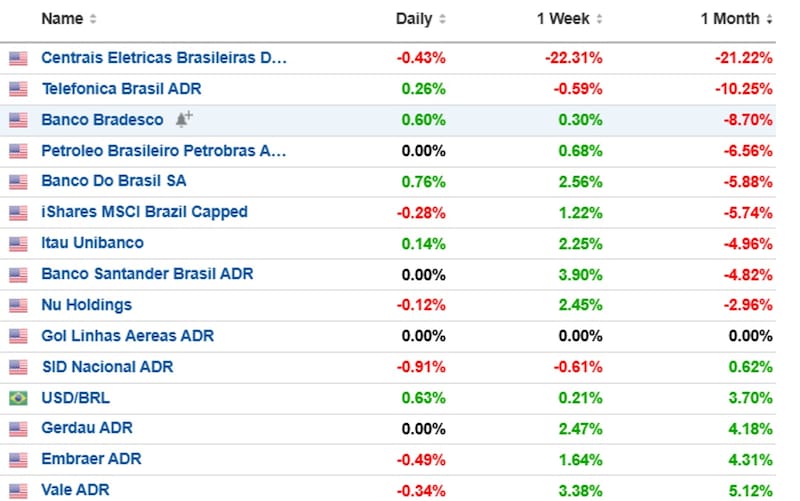Open Petroleo Brasileiro Petrobras page
The height and width of the screenshot is (501, 800).
point(163,151)
